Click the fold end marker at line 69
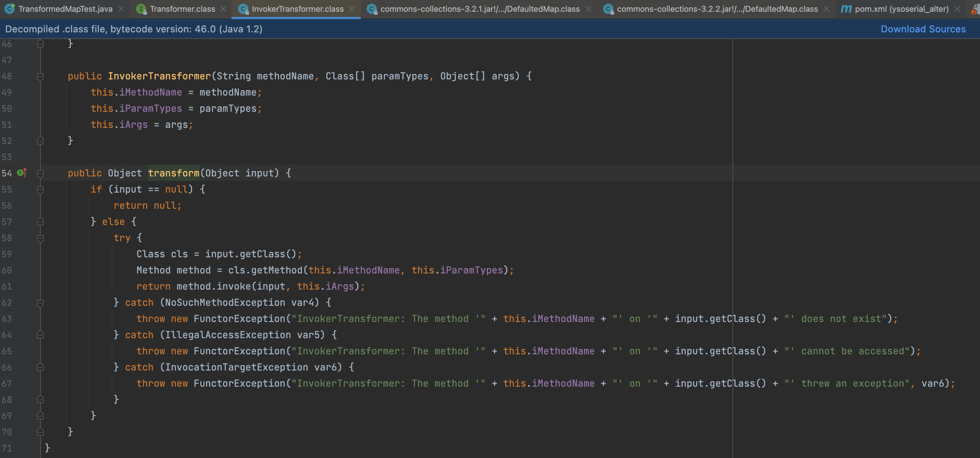Image resolution: width=980 pixels, height=458 pixels. (40, 416)
